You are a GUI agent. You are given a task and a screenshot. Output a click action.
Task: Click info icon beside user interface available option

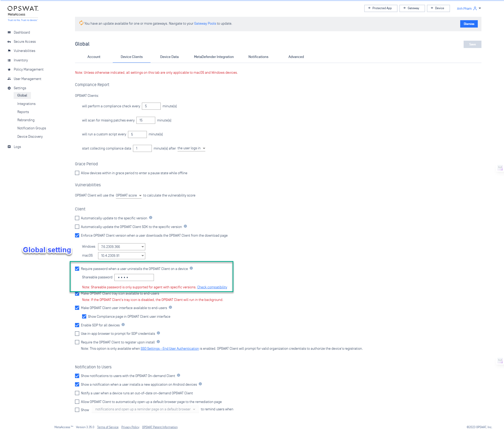point(170,307)
